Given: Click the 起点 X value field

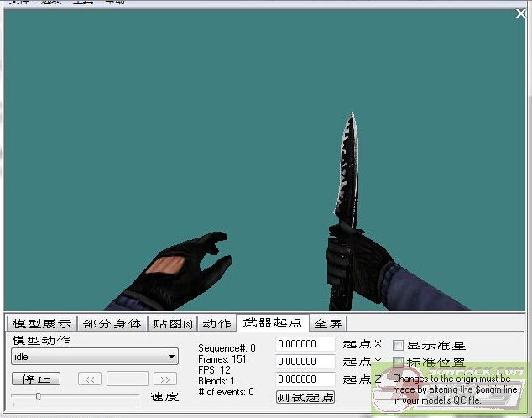Looking at the screenshot, I should pyautogui.click(x=305, y=344).
